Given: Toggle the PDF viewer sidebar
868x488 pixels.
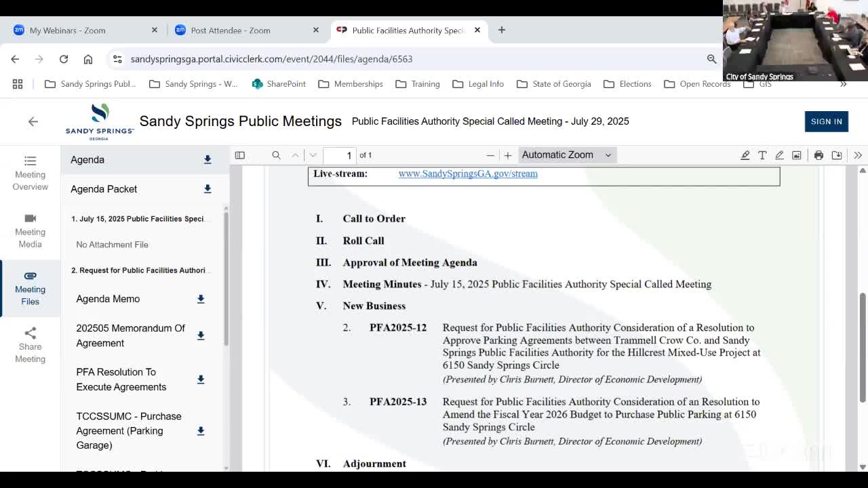Looking at the screenshot, I should (x=240, y=155).
